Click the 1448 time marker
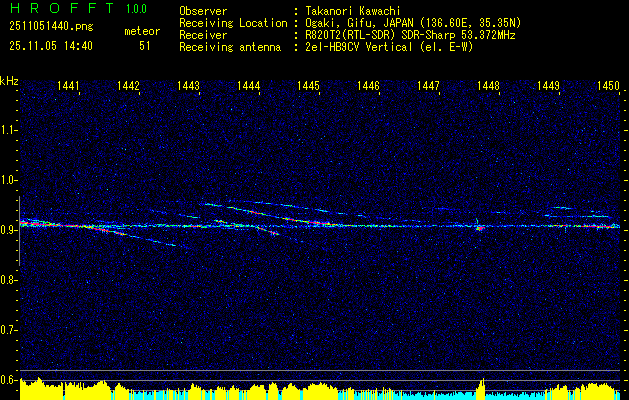The height and width of the screenshot is (400, 629). (x=489, y=85)
